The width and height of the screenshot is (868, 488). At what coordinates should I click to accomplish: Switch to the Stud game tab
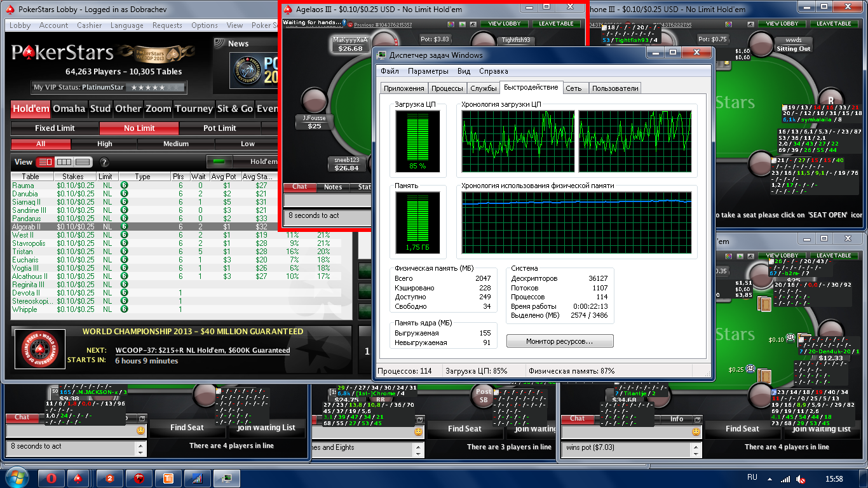[x=100, y=109]
